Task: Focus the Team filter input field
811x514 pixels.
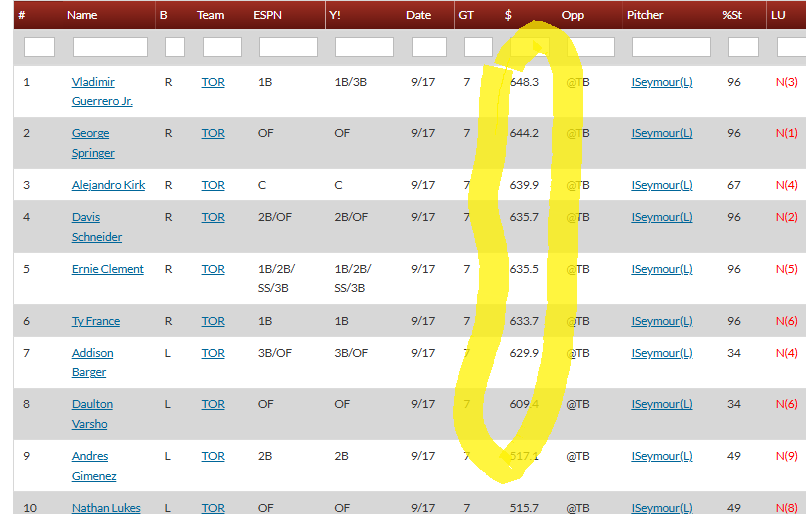Action: pyautogui.click(x=222, y=47)
